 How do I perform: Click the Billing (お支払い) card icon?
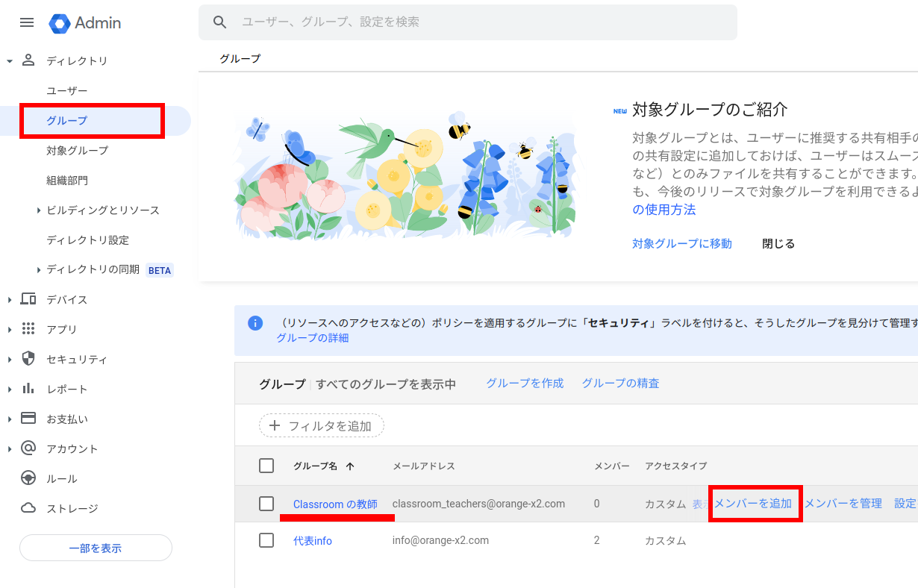pos(28,419)
